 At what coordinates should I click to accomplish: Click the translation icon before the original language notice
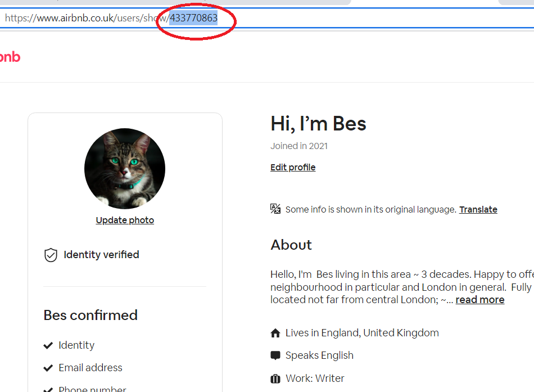(275, 208)
